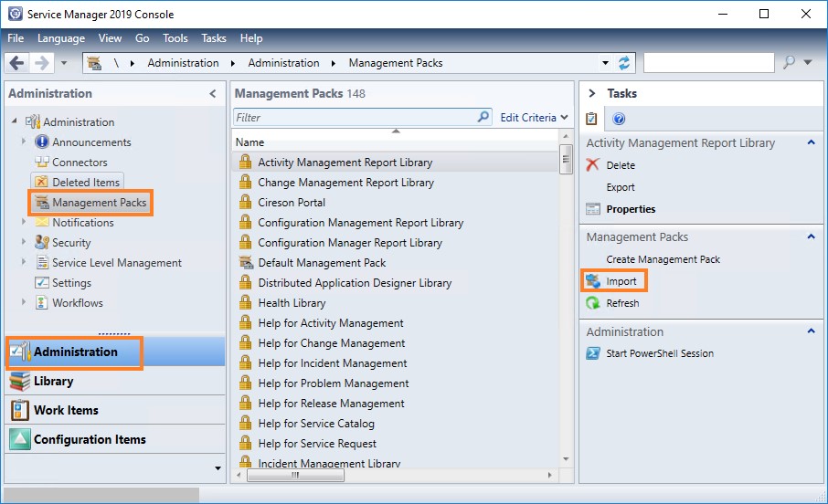The image size is (828, 504).
Task: Select the Administration workspace button
Action: tap(115, 352)
